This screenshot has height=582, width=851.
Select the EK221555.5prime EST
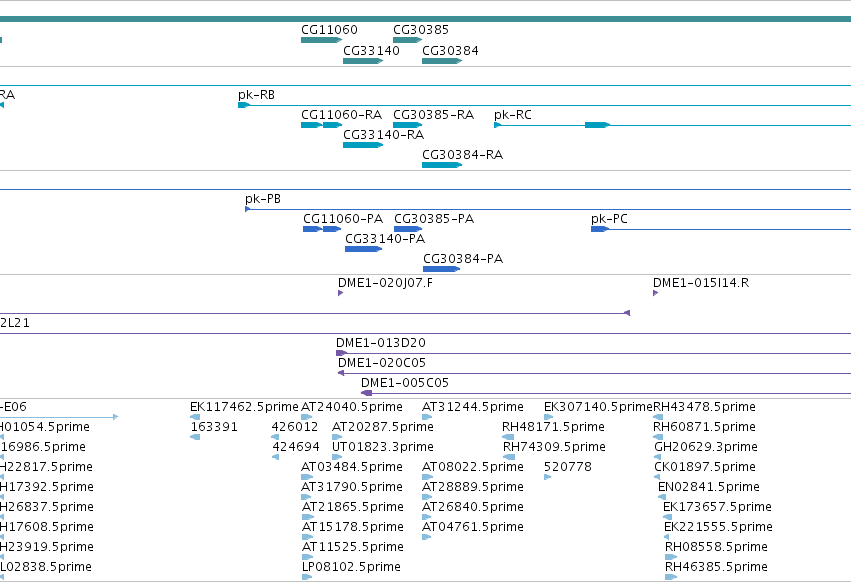(x=666, y=537)
